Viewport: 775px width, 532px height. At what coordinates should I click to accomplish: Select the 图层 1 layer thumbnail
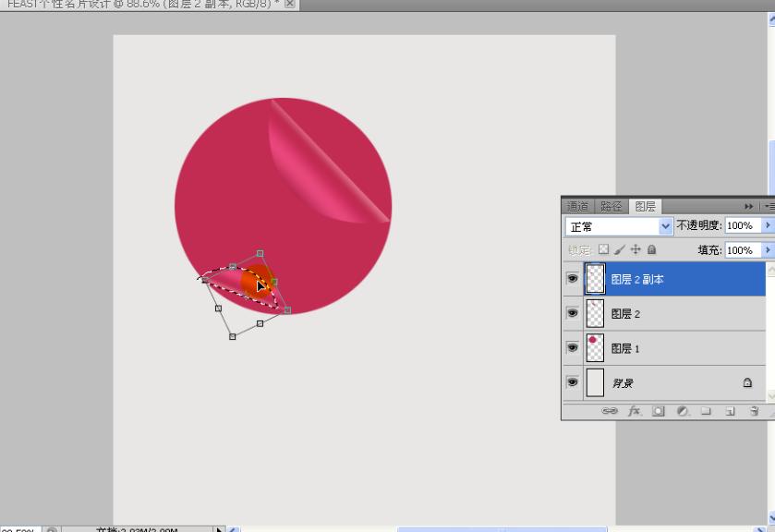(x=594, y=348)
